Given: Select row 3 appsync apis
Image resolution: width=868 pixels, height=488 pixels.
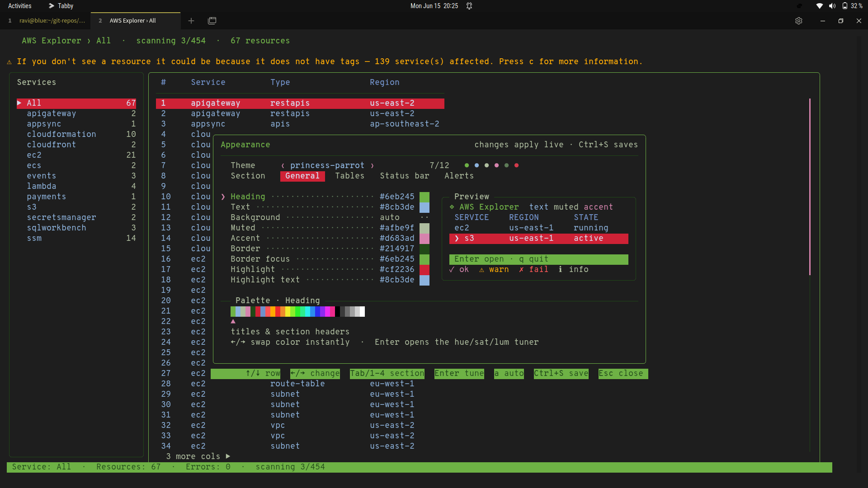Looking at the screenshot, I should [x=300, y=124].
